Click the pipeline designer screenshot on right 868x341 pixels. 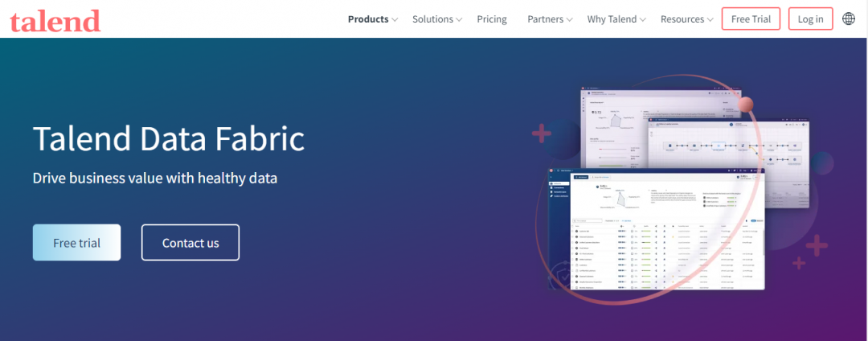click(730, 163)
